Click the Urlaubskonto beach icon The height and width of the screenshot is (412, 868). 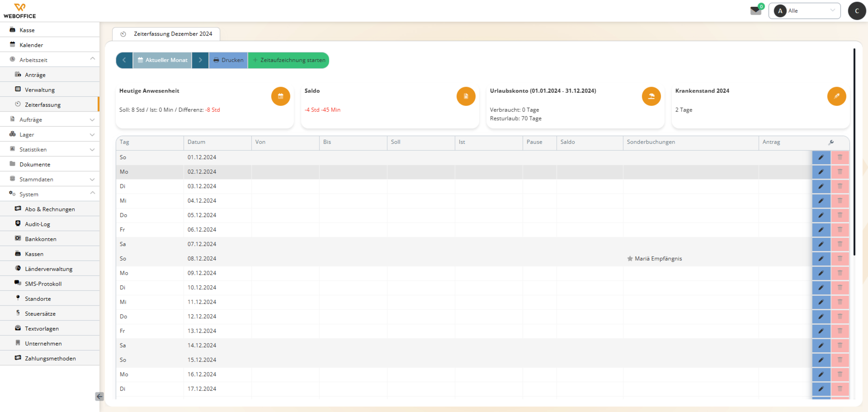(x=651, y=96)
